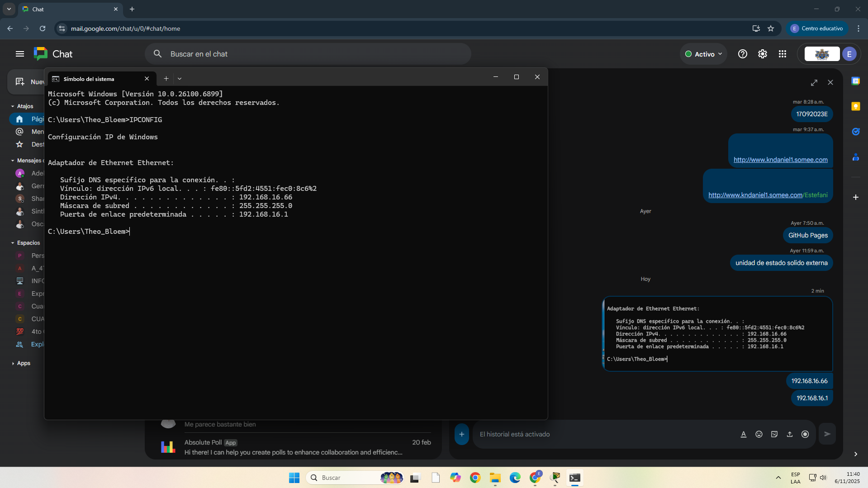Open the link kndaniel1.somee.com

(780, 159)
